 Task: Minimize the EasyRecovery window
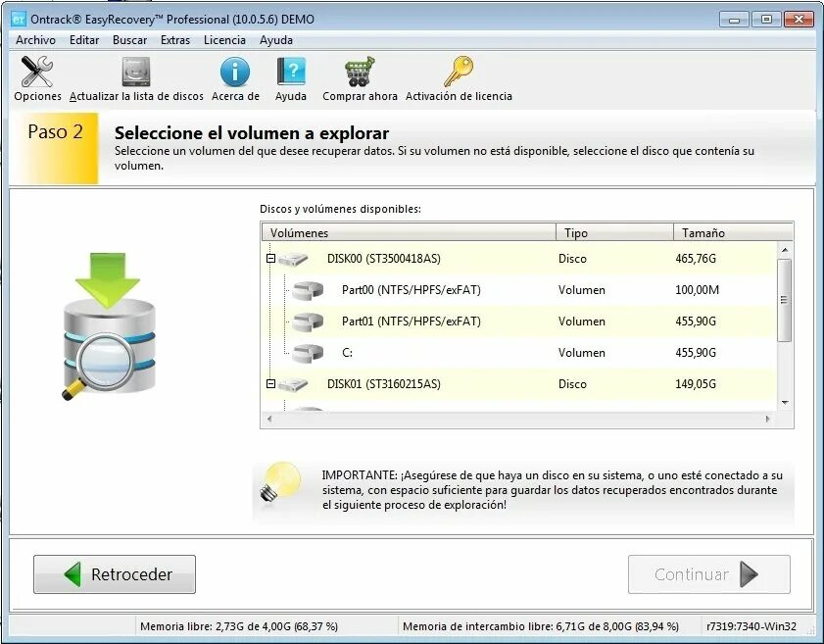click(734, 20)
